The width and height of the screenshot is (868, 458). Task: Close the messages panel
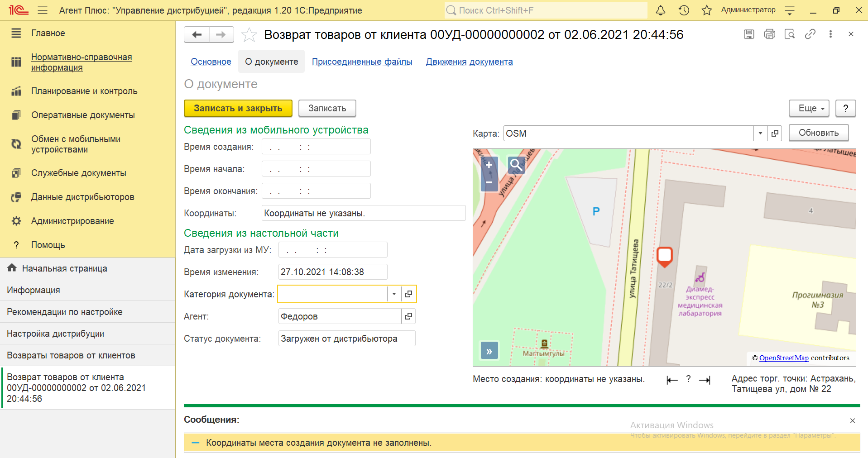853,420
